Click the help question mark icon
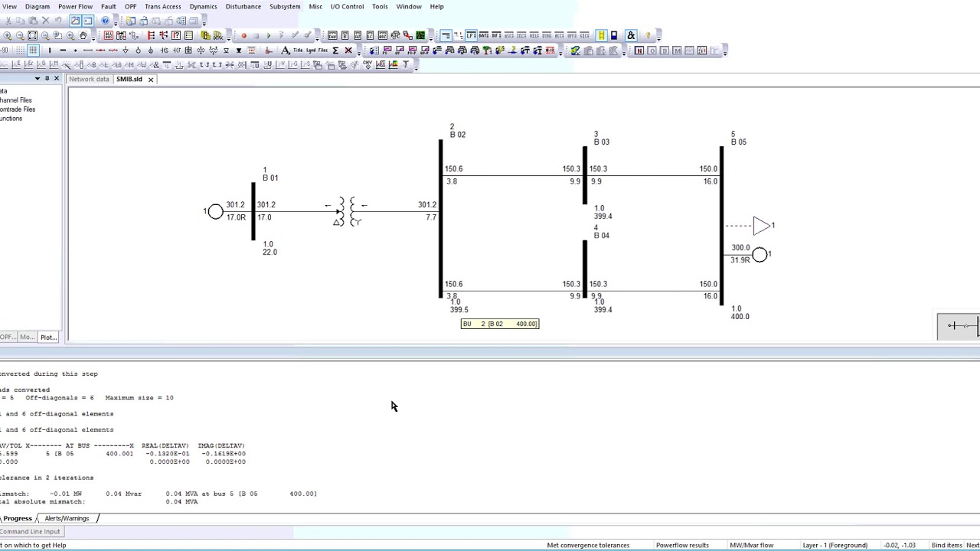Image resolution: width=980 pixels, height=551 pixels. point(105,21)
